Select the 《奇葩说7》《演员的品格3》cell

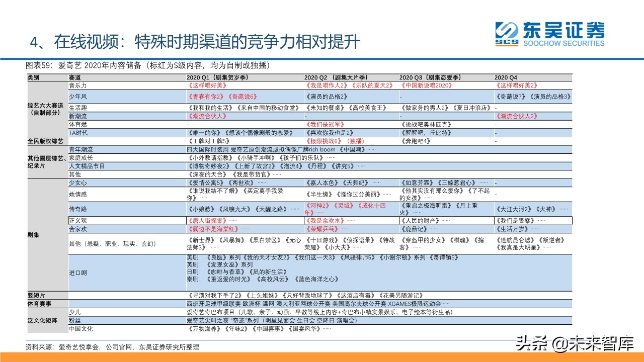pos(533,96)
